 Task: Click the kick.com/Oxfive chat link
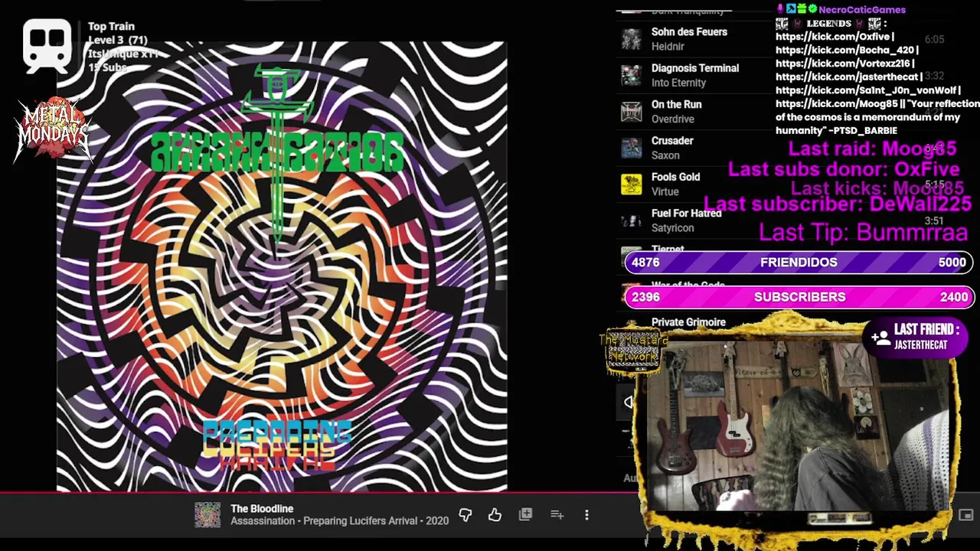(x=833, y=36)
